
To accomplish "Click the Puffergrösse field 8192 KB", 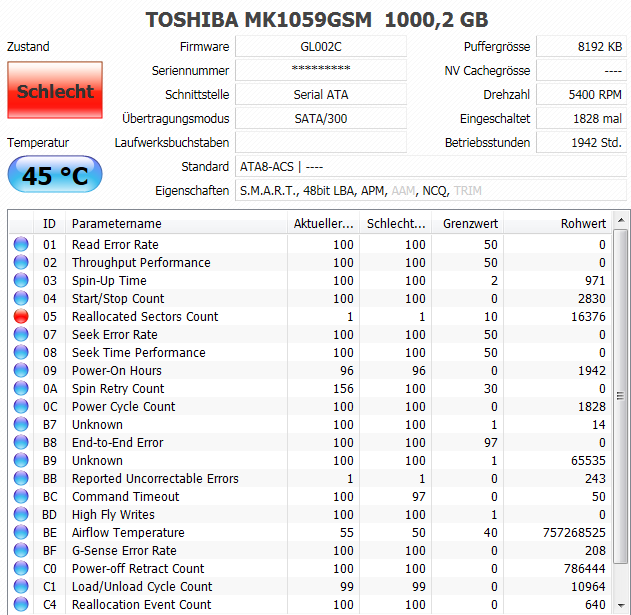I will click(x=582, y=47).
